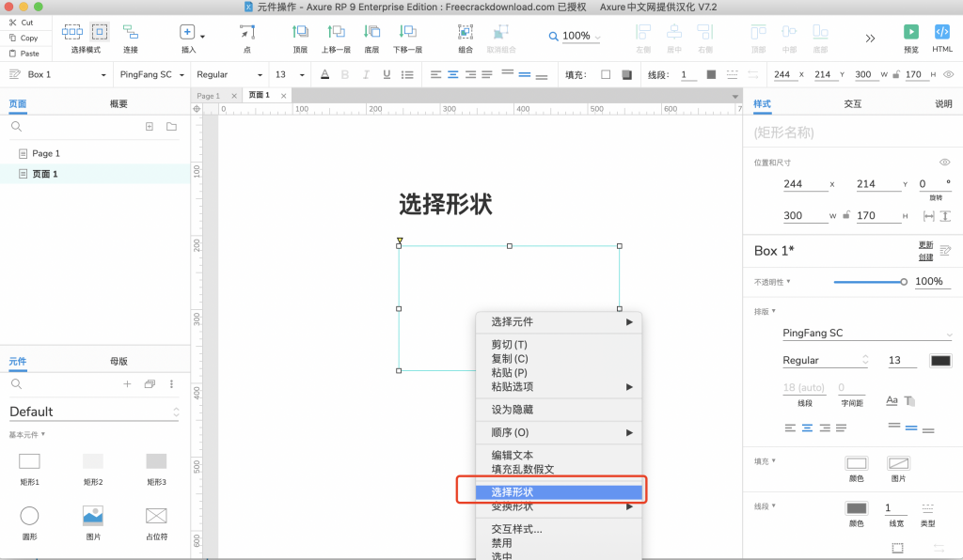Screen dimensions: 963x560
Task: Click the 更新 link beside Box 1*
Action: 925,245
